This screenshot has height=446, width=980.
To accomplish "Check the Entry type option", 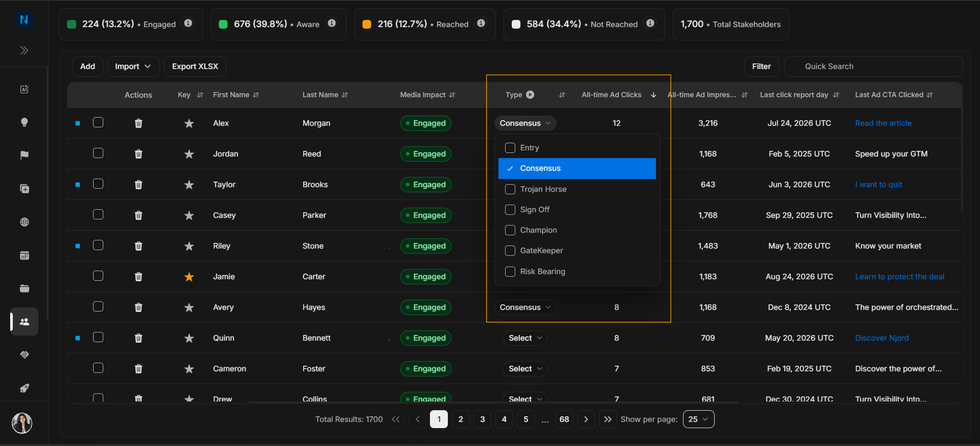I will [510, 148].
